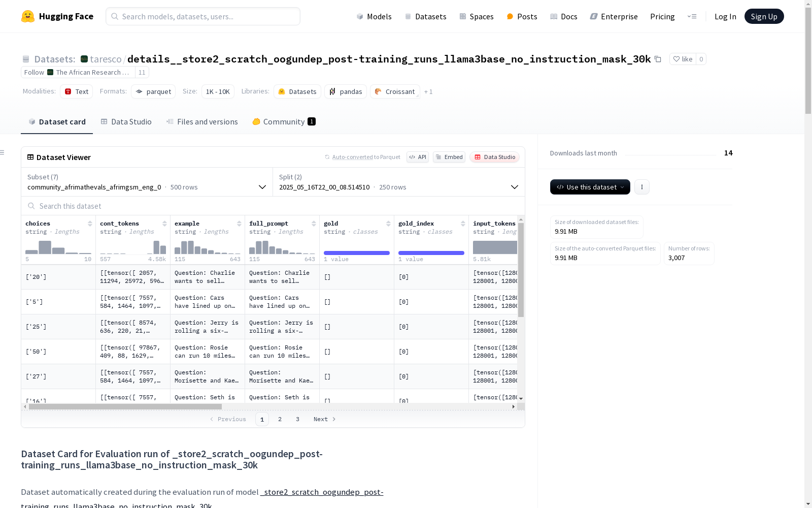Open the left sidebar table-of-contents icon
The width and height of the screenshot is (812, 508).
click(x=3, y=152)
